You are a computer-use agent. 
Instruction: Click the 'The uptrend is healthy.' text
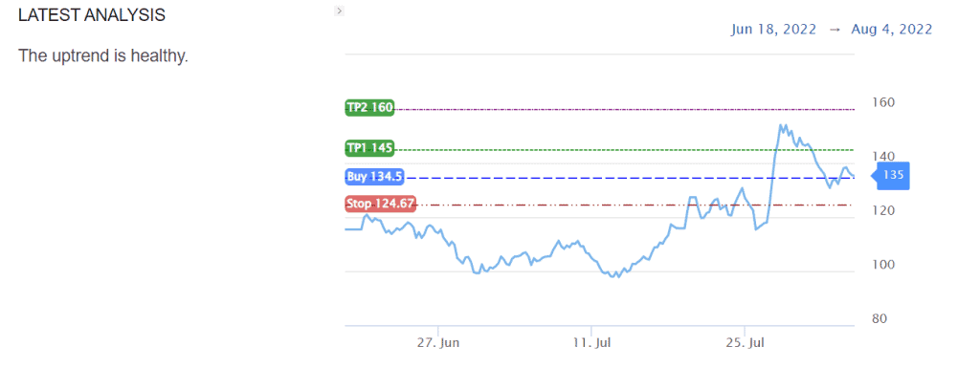point(103,56)
